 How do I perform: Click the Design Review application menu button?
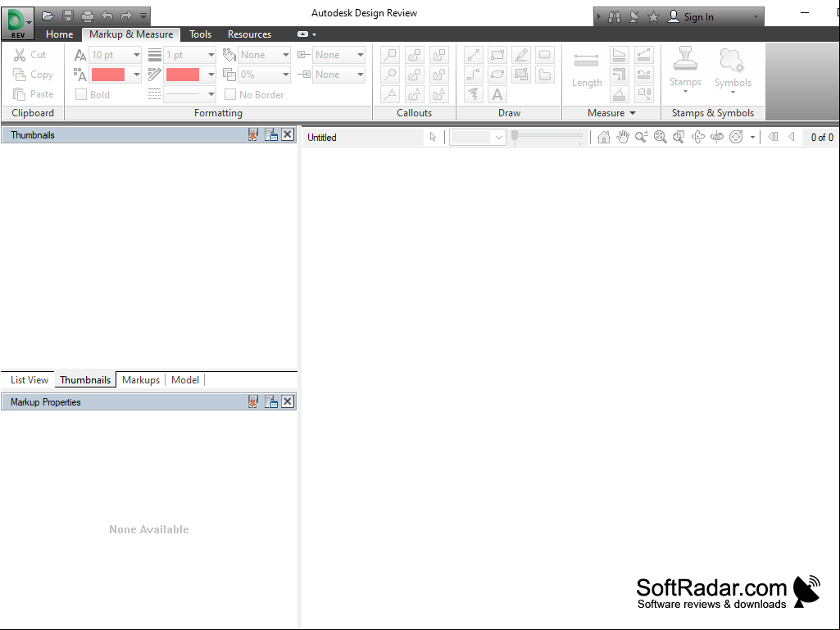point(18,24)
